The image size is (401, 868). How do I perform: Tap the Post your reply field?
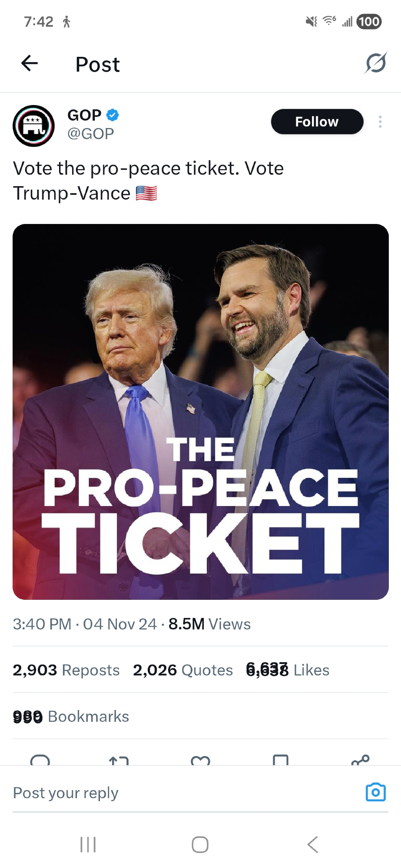pyautogui.click(x=174, y=793)
